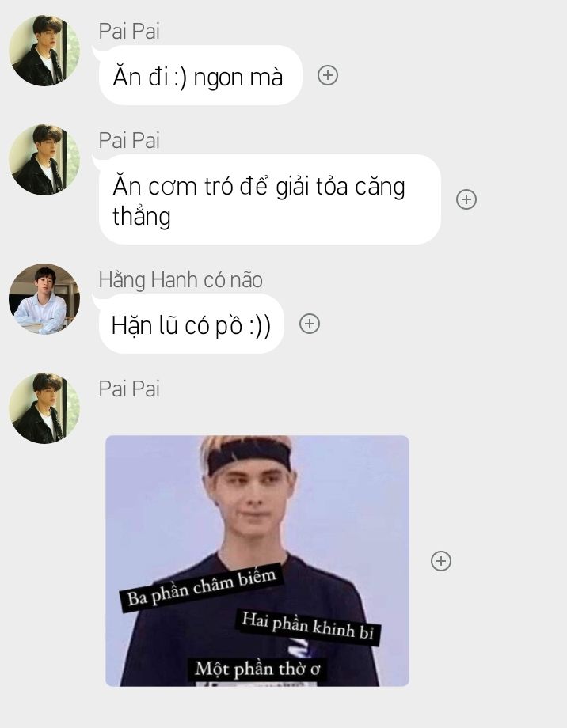Click the "Hai phần khinh bỉ" caption on meme
Screen dimensions: 567x728
[308, 627]
